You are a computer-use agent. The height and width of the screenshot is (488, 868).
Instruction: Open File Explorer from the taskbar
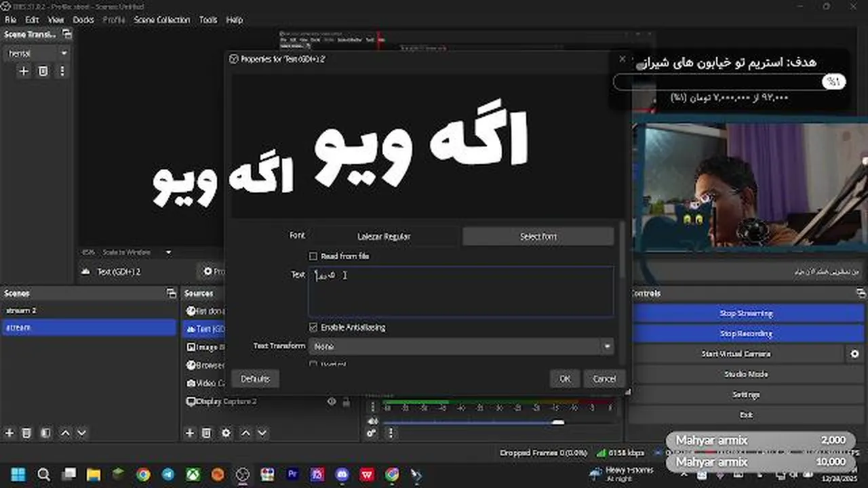(93, 474)
